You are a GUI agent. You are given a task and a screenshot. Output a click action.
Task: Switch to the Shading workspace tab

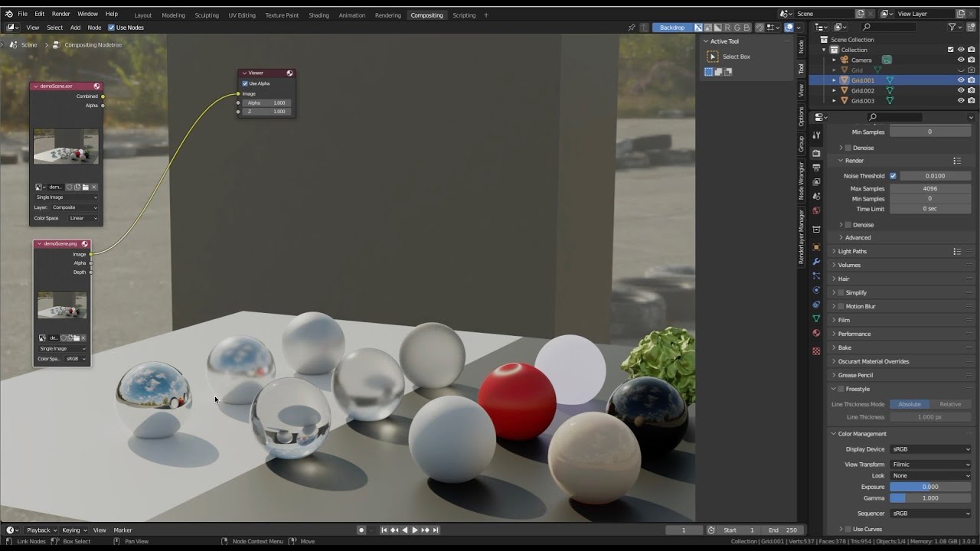[318, 15]
